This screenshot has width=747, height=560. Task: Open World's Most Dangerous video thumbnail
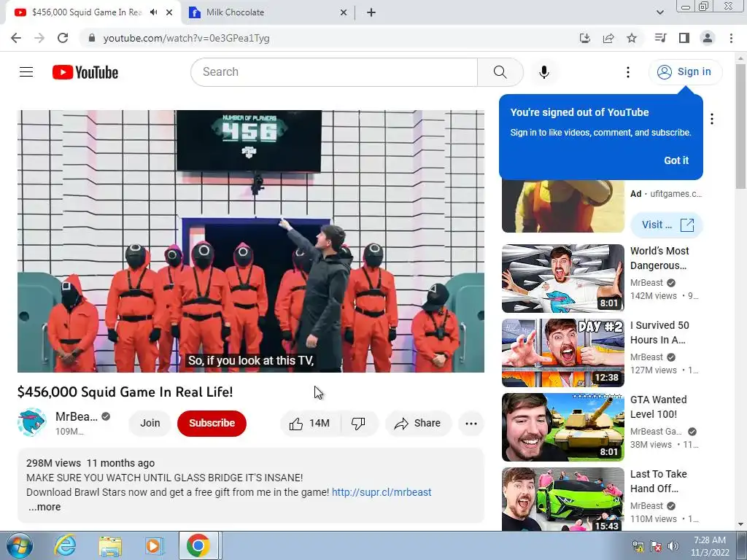click(x=562, y=279)
